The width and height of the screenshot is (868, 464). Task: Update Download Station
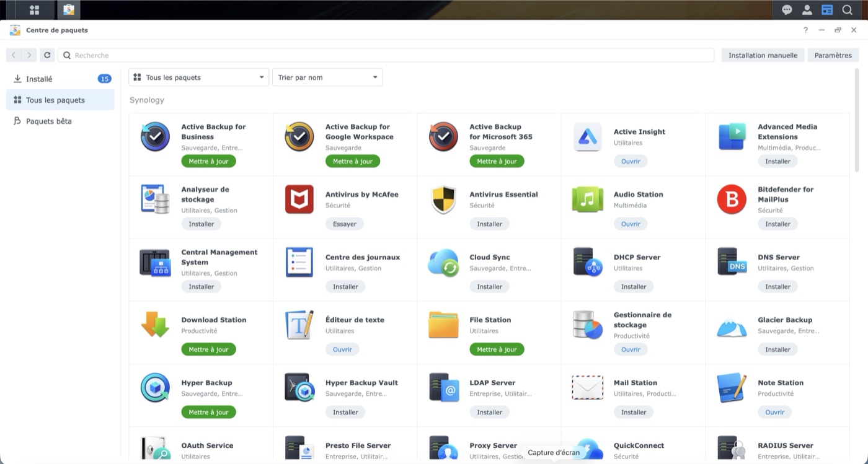208,349
